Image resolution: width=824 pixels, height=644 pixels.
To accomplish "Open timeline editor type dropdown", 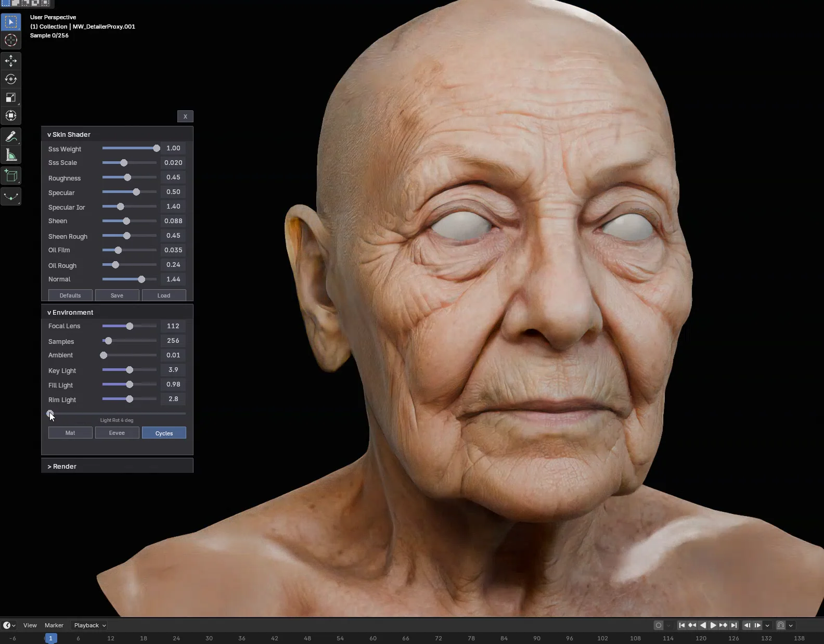I will [9, 625].
